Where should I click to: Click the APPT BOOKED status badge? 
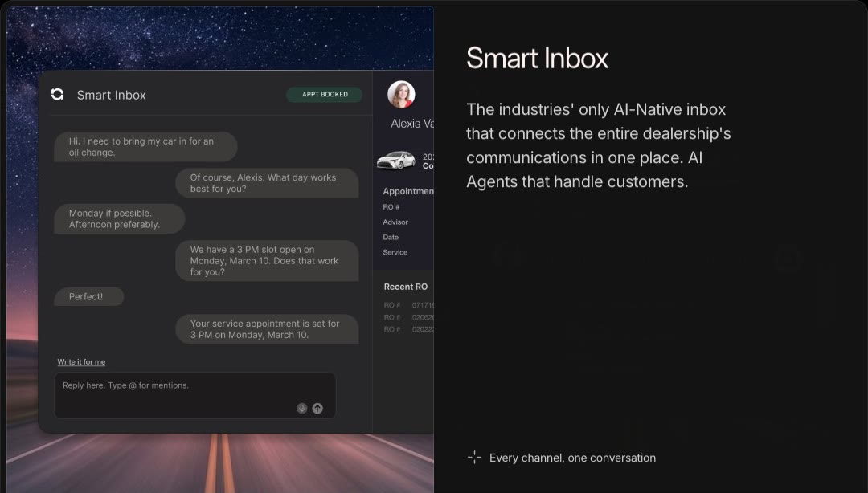click(x=325, y=95)
